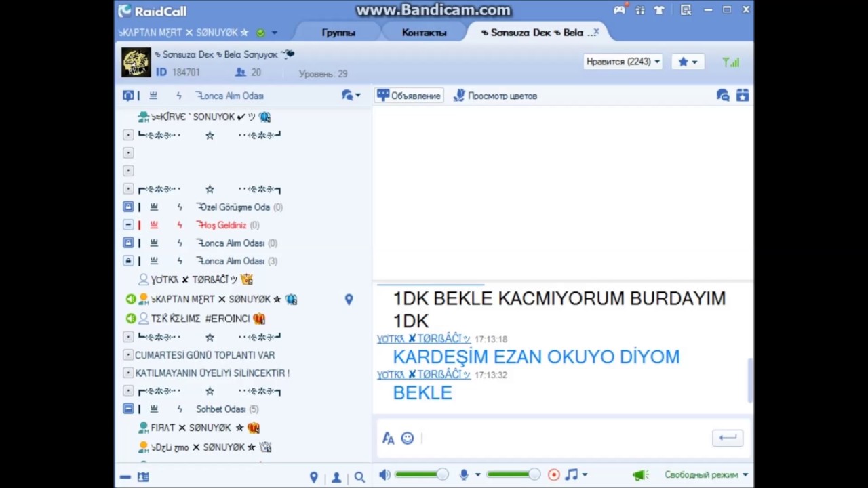Open the microphone options dropdown arrow

[478, 475]
